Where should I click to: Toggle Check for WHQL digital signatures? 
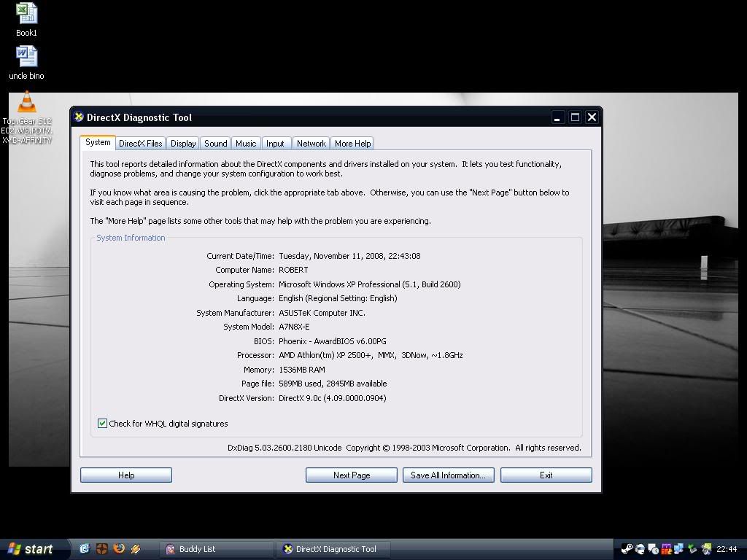(102, 424)
